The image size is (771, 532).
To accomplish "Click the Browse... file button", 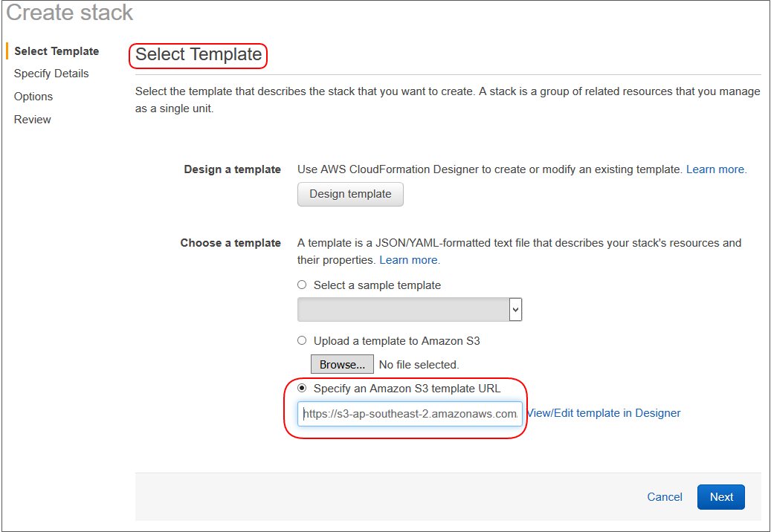I will [x=342, y=364].
